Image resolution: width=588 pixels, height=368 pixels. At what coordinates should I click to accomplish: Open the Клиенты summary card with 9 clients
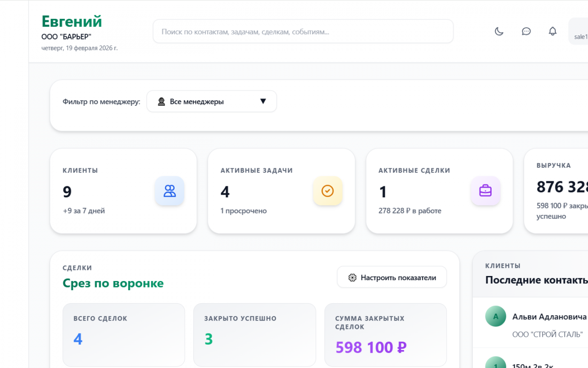pyautogui.click(x=124, y=191)
